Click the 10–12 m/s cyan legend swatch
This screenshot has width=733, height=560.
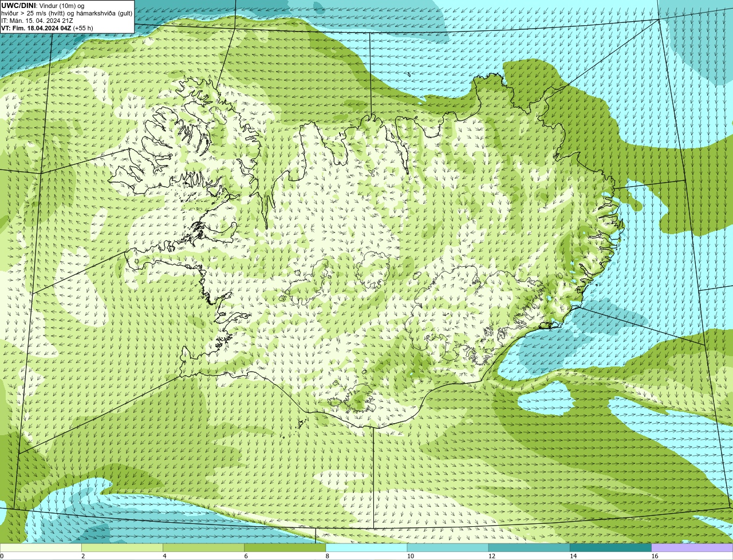point(448,548)
